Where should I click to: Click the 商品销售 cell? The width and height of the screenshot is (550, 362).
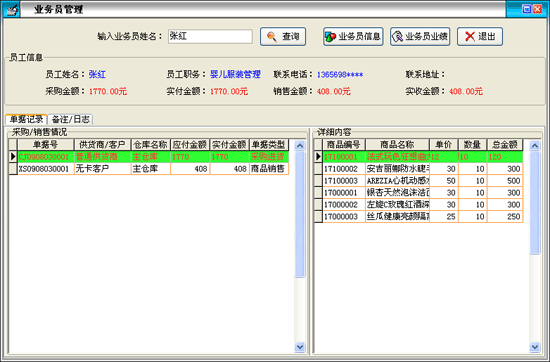pos(269,169)
